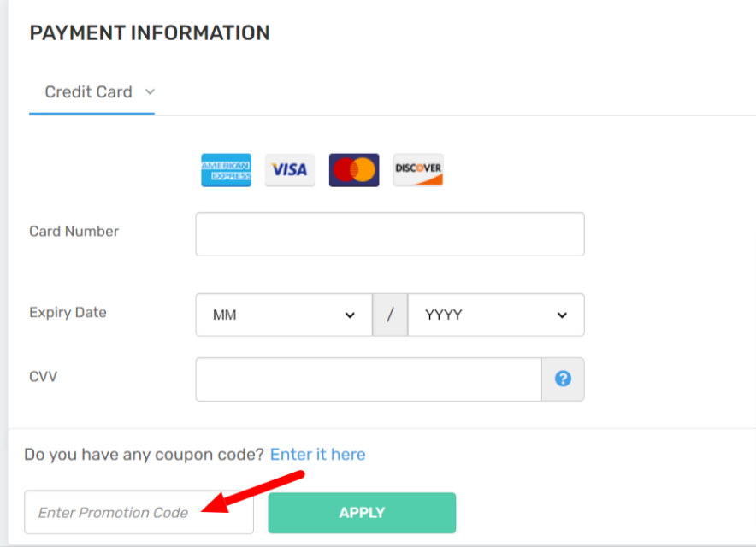The height and width of the screenshot is (547, 756).
Task: Click inside the CVV entry box
Action: (368, 379)
